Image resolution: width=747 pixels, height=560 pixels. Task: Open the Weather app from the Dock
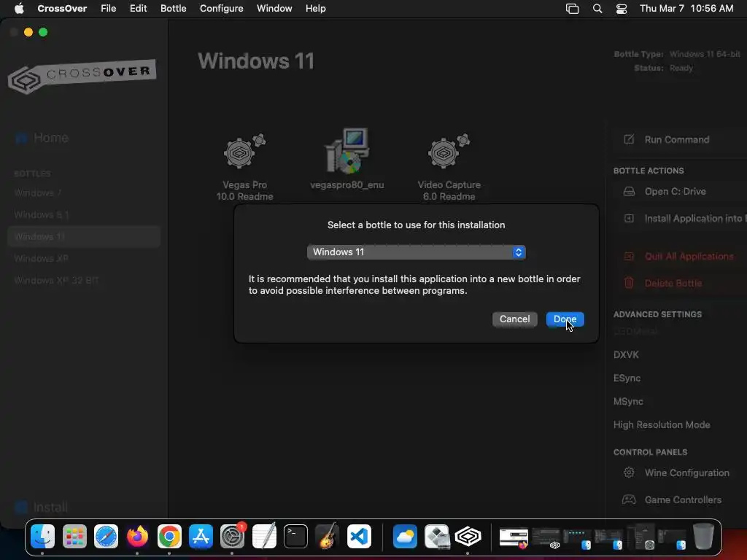[405, 537]
